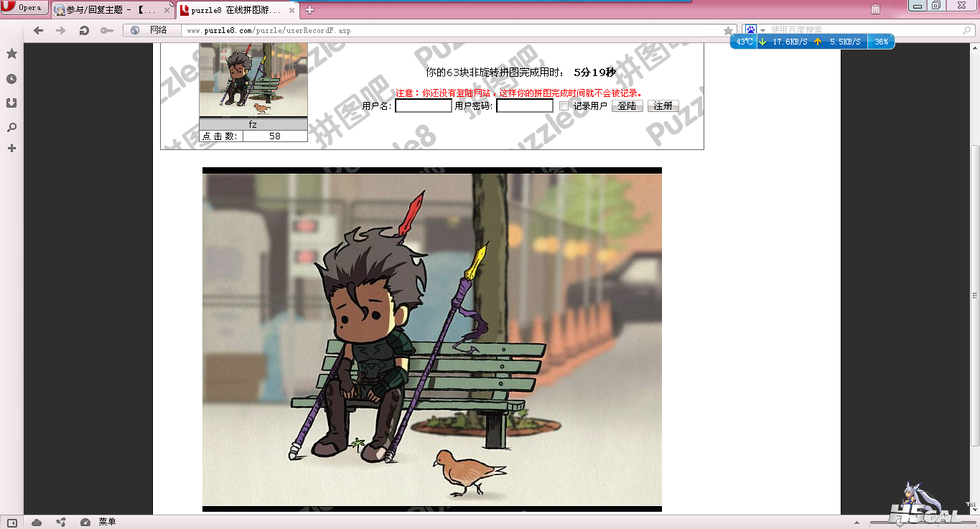Reload the current page

click(x=83, y=30)
